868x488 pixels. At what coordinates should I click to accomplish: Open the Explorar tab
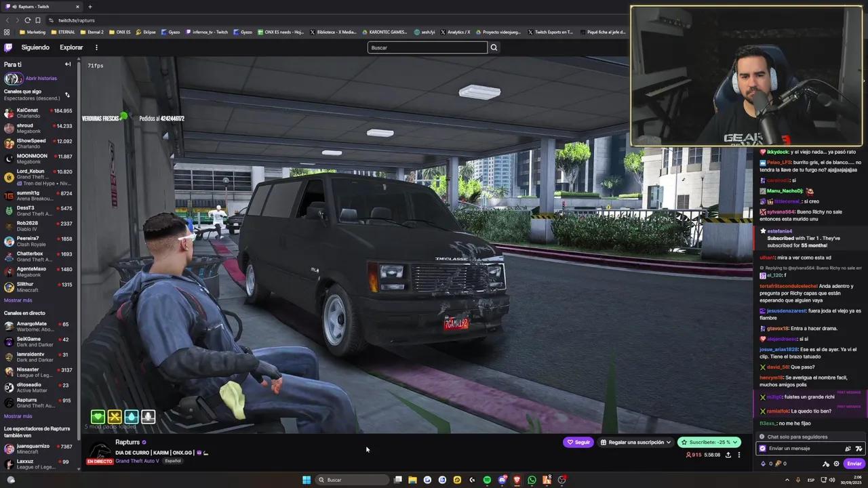click(71, 47)
